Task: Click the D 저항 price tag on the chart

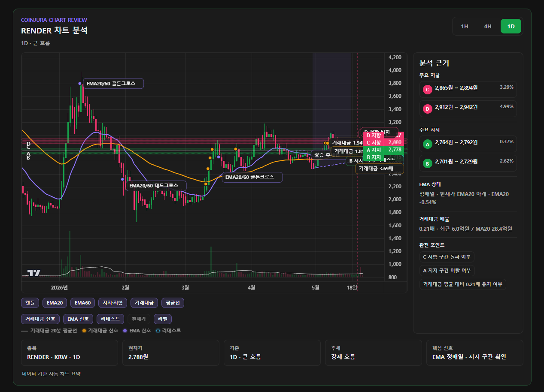Action: (x=374, y=135)
